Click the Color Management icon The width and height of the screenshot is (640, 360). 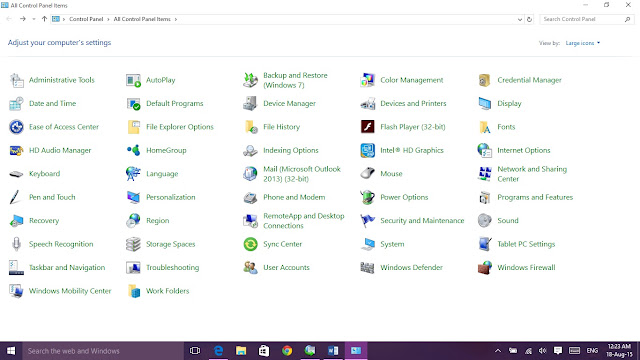[367, 80]
